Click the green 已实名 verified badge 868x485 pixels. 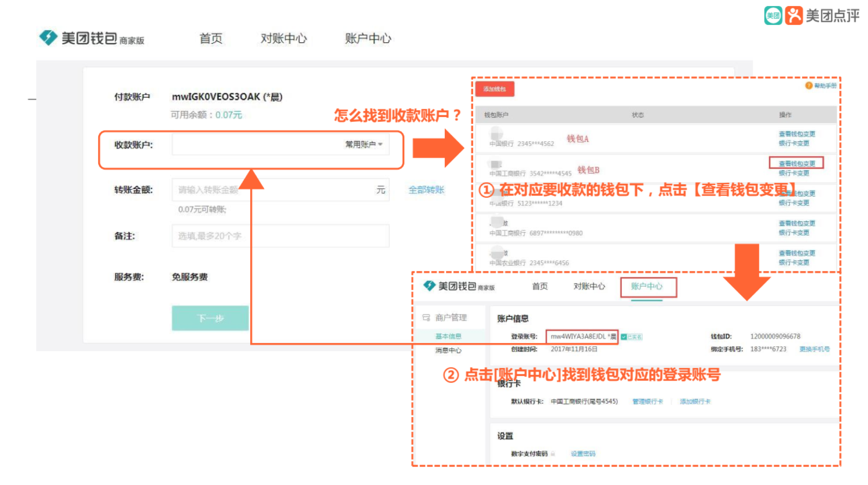pyautogui.click(x=632, y=337)
